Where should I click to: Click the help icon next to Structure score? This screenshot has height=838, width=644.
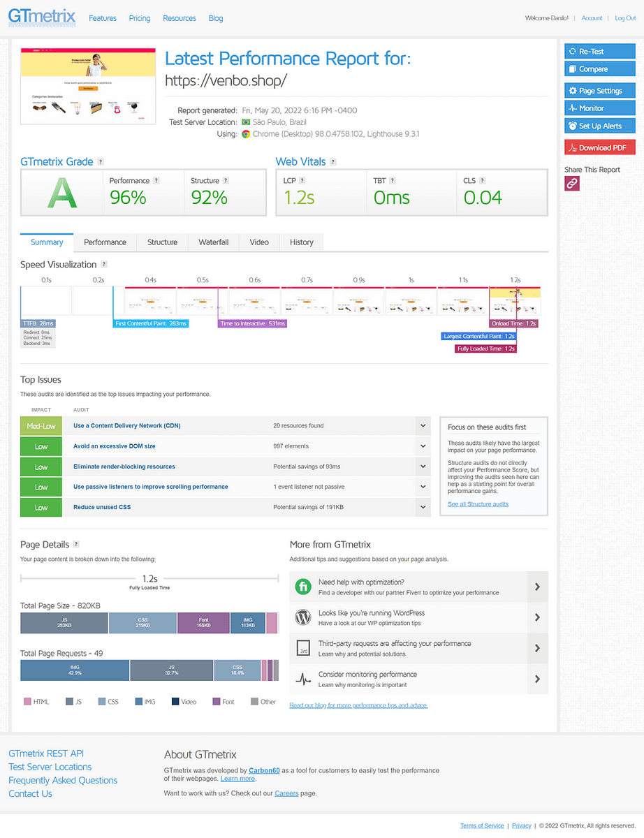(x=226, y=180)
